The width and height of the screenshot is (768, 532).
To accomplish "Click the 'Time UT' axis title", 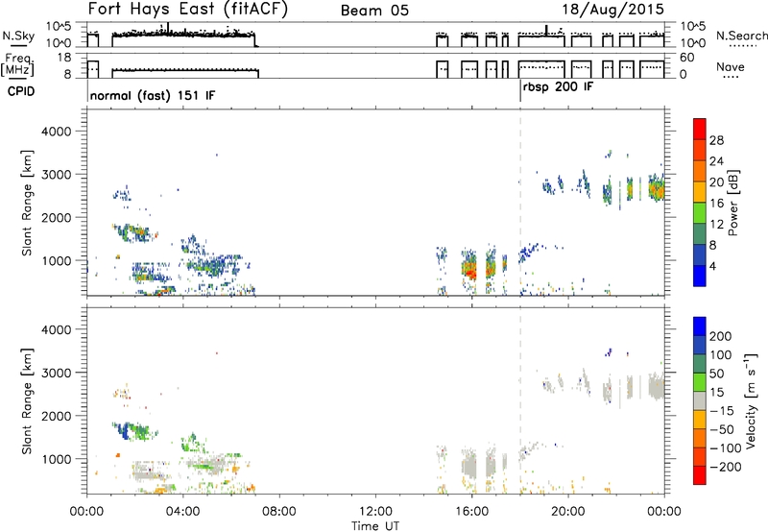I will [x=375, y=526].
